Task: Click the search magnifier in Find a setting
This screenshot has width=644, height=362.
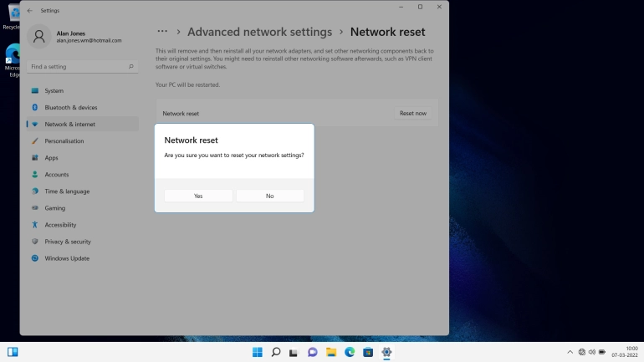Action: click(x=131, y=67)
